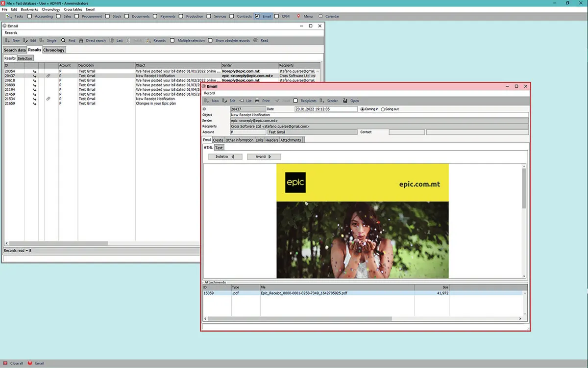Open the Records menu in Email list window
This screenshot has height=368, width=588.
coord(11,33)
